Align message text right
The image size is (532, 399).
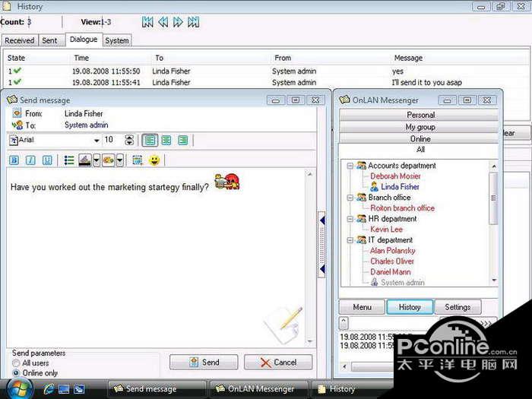coord(183,140)
